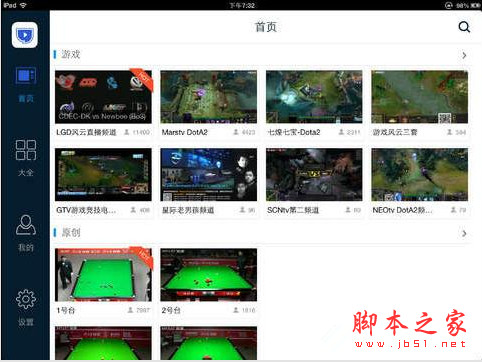Select the 设置 label in sidebar

[26, 322]
